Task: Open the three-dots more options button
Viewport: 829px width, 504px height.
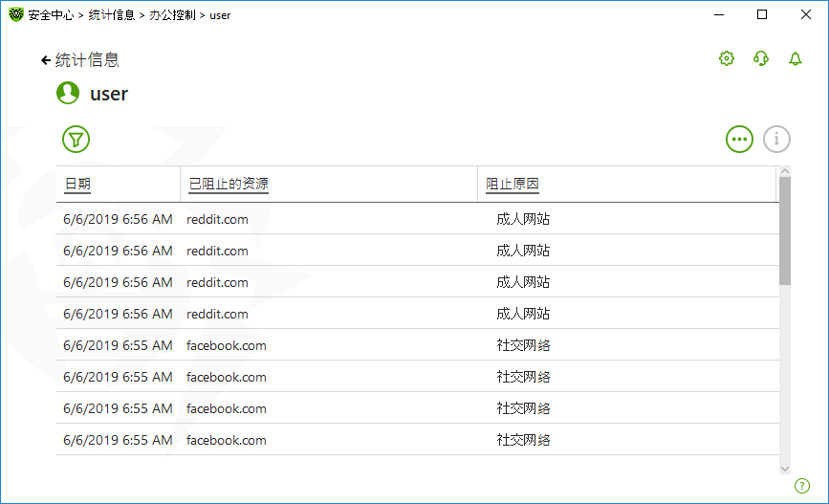Action: pos(739,139)
